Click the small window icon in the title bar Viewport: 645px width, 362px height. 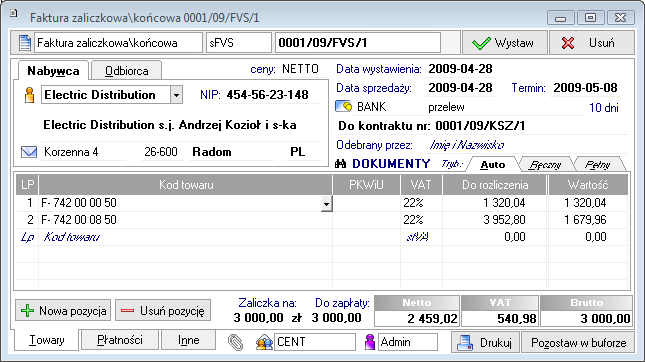pos(14,13)
